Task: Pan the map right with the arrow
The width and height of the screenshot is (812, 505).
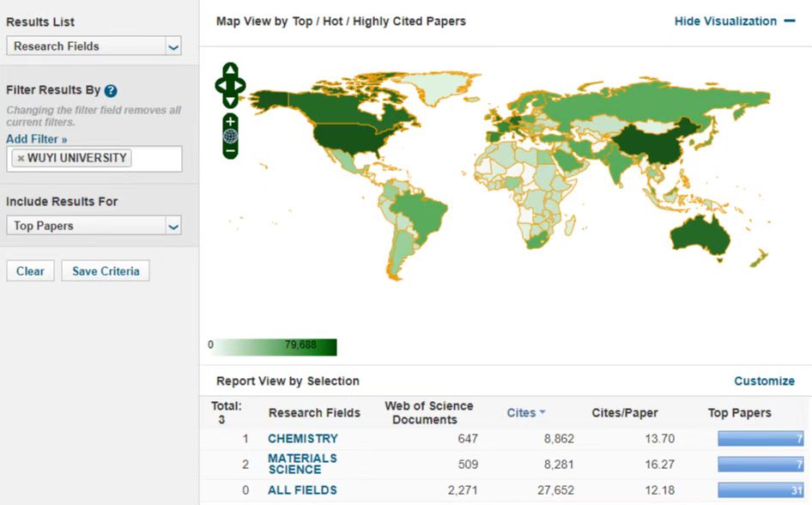Action: coord(239,86)
